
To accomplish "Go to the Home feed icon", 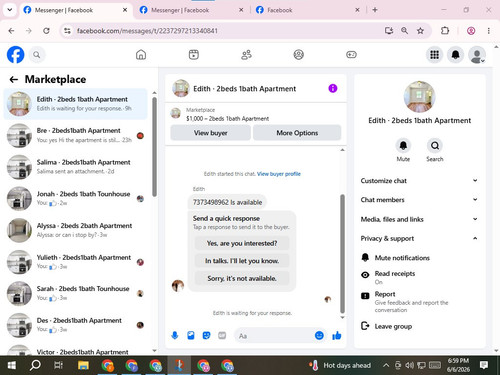I will (x=141, y=55).
